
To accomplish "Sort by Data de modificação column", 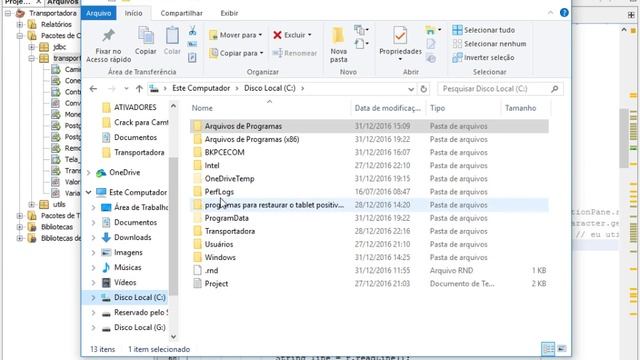I will click(388, 108).
